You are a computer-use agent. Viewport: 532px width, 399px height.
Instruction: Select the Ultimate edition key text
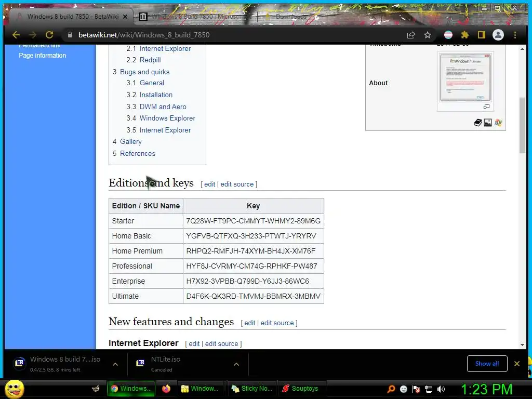tap(253, 296)
